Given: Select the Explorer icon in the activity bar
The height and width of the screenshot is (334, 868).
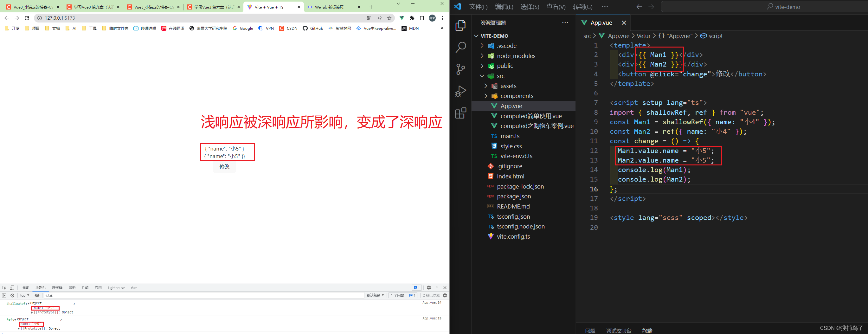Looking at the screenshot, I should 460,25.
